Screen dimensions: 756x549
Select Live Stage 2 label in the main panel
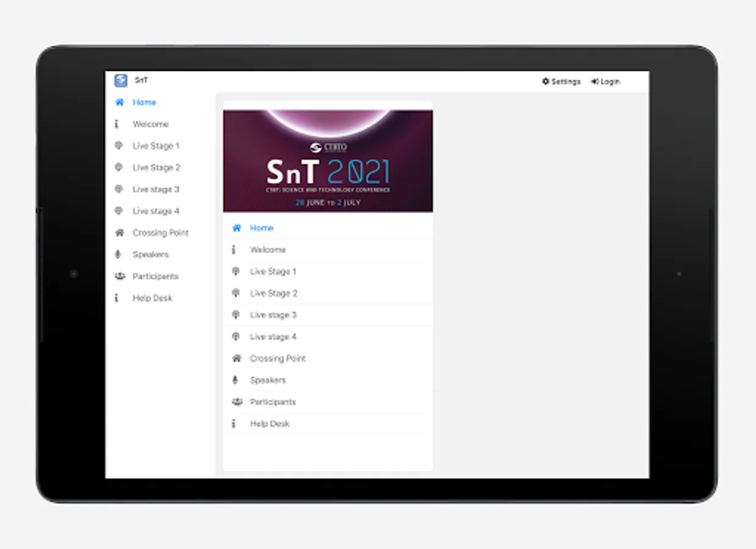pos(274,293)
